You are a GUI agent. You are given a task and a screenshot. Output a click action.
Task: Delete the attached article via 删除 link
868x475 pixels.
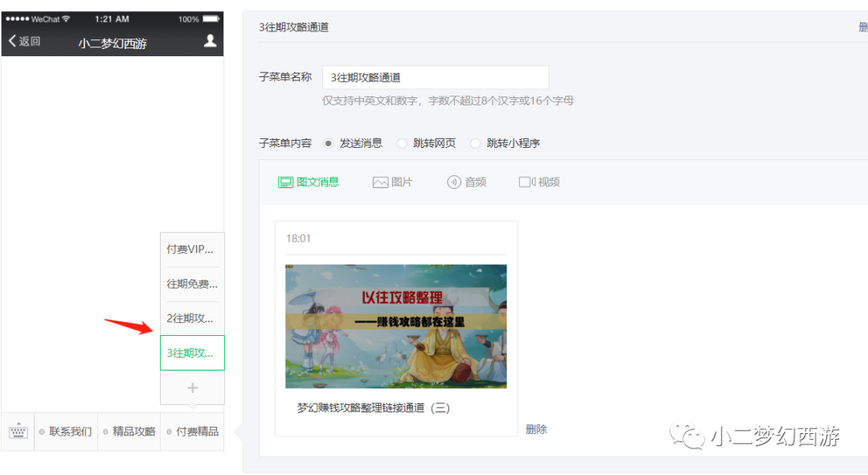[x=536, y=429]
